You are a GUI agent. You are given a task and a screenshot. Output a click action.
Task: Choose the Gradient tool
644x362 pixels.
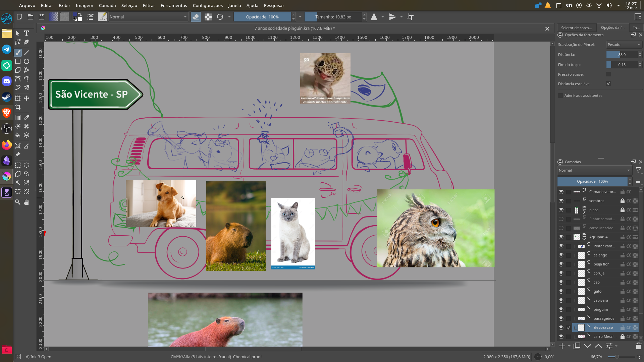pos(18,118)
